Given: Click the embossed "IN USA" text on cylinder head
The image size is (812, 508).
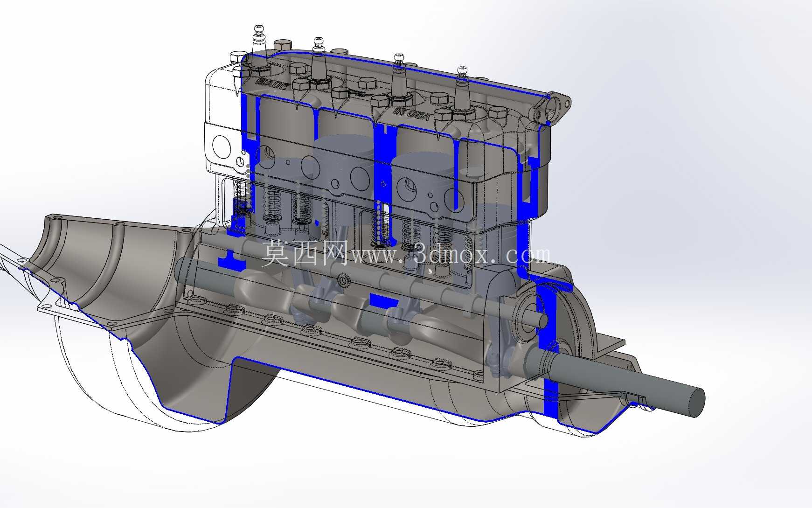Looking at the screenshot, I should tap(411, 114).
